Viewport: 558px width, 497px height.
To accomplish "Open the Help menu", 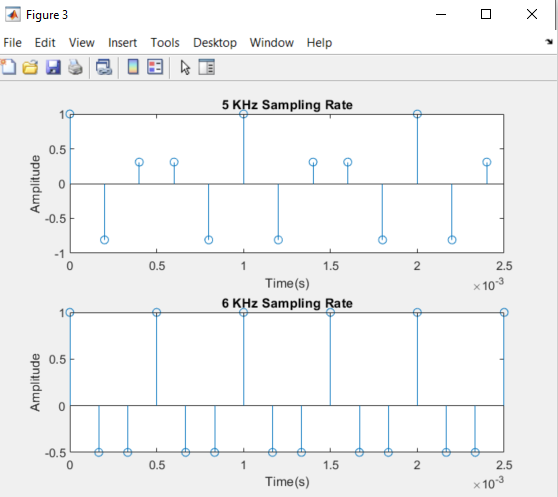I will (319, 43).
